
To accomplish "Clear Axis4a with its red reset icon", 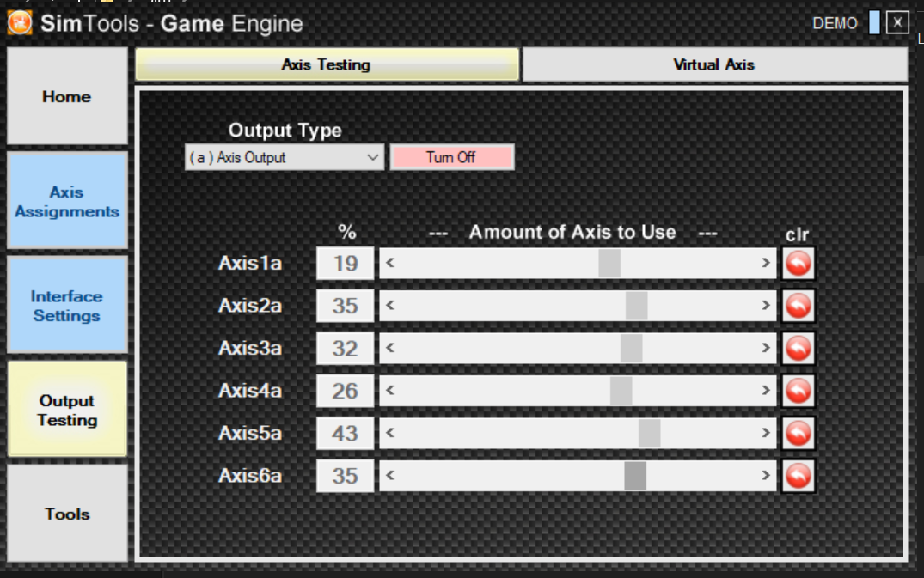I will [x=799, y=391].
